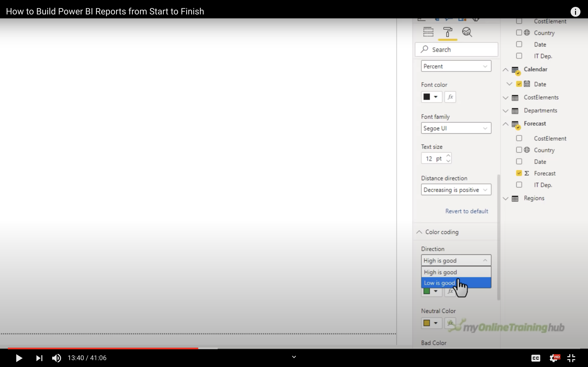Open the Analytics magnifier tab icon
Image resolution: width=588 pixels, height=367 pixels.
467,32
